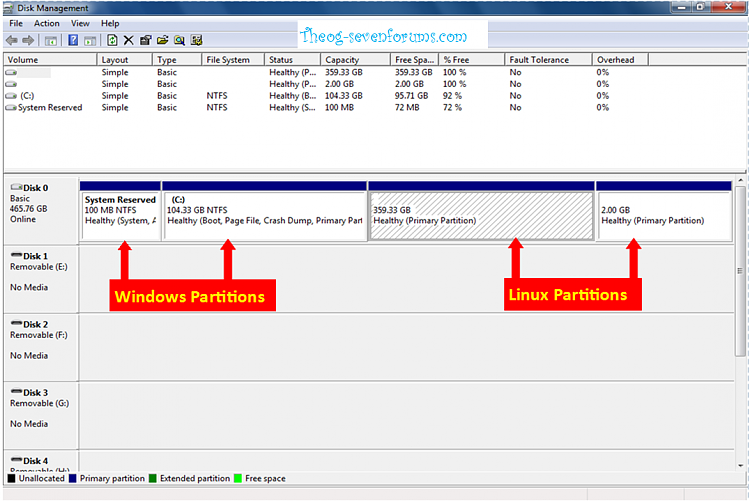This screenshot has height=501, width=750.
Task: Select the Disk 2 Removable (F:) label
Action: click(41, 347)
